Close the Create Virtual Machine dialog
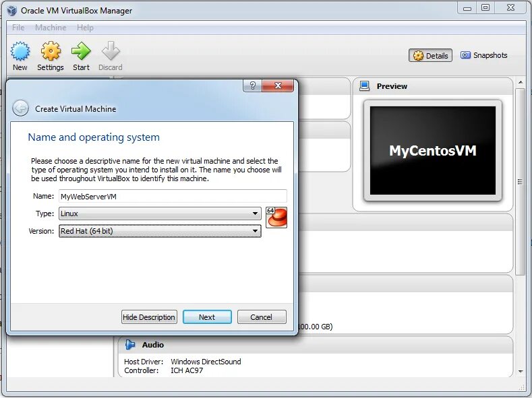The height and width of the screenshot is (398, 532). pyautogui.click(x=278, y=86)
